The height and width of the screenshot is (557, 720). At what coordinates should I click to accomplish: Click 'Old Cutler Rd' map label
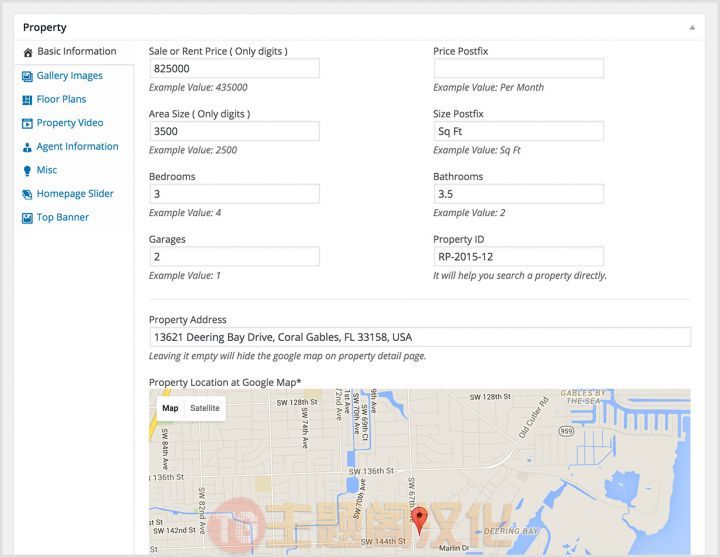click(534, 417)
